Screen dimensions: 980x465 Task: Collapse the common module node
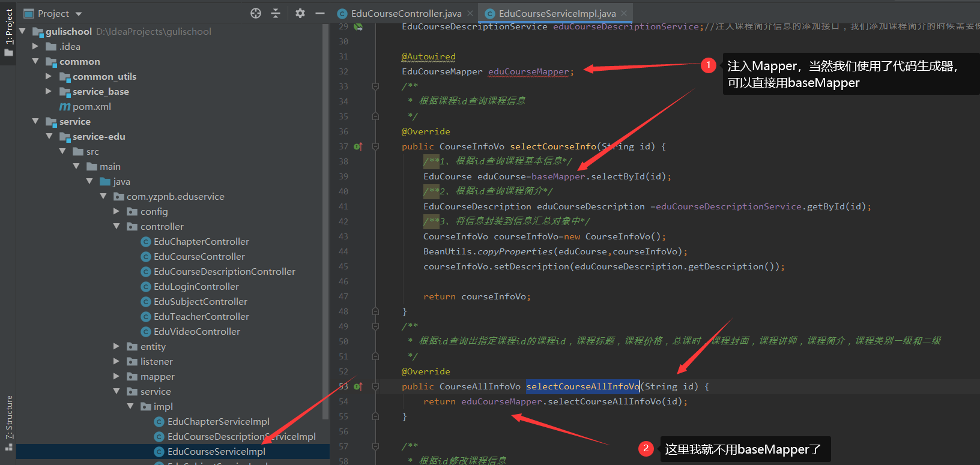tap(35, 61)
